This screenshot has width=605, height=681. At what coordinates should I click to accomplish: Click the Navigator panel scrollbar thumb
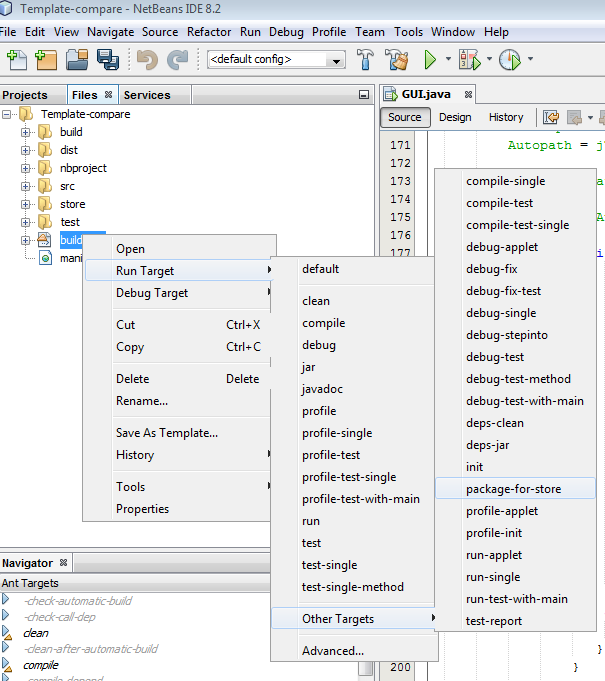[x=366, y=668]
